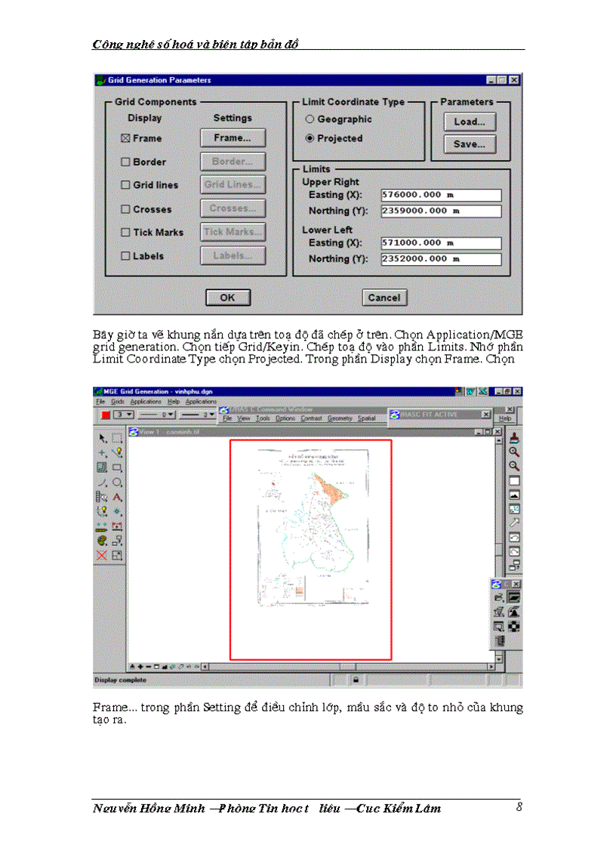Click the Fit View icon on right toolbar
The width and height of the screenshot is (616, 848).
point(515,480)
